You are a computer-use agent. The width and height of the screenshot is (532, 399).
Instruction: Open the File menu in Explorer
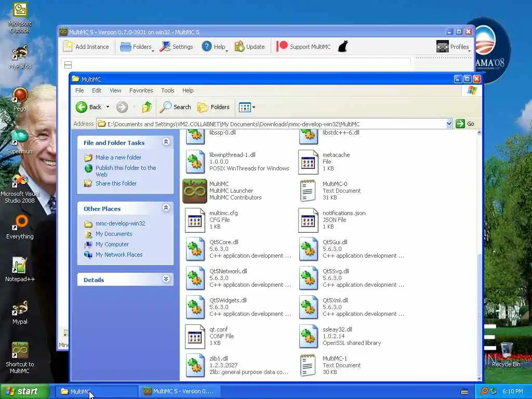point(79,90)
